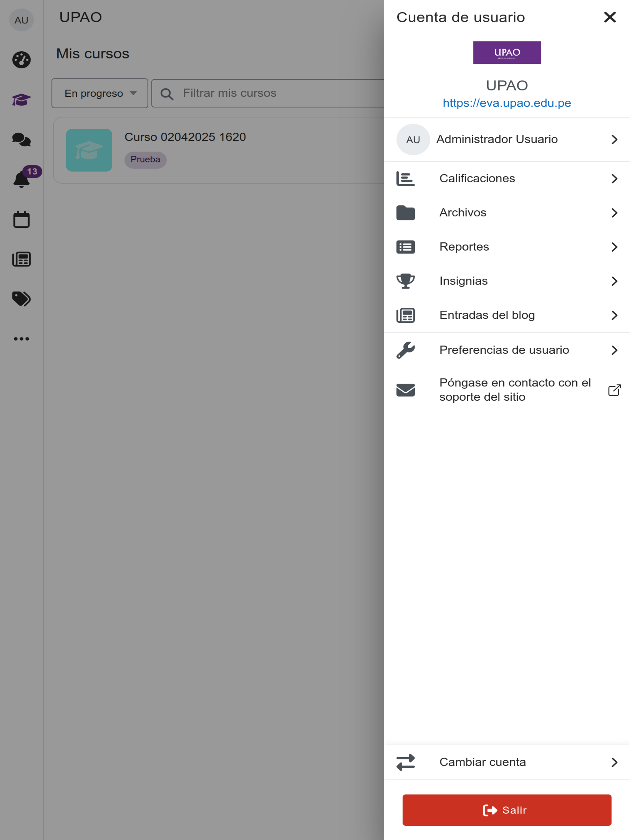
Task: Click the red Salir logout button
Action: (x=507, y=810)
